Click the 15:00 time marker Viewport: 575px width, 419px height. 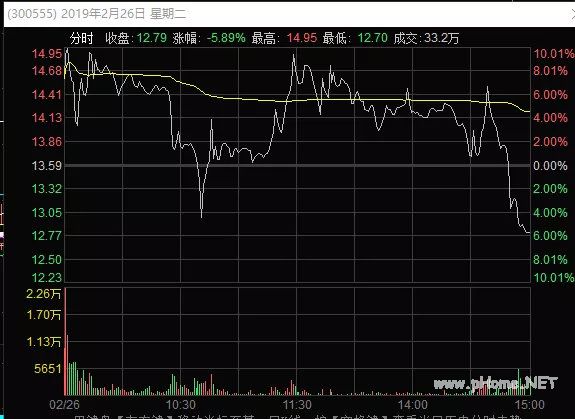tap(529, 405)
